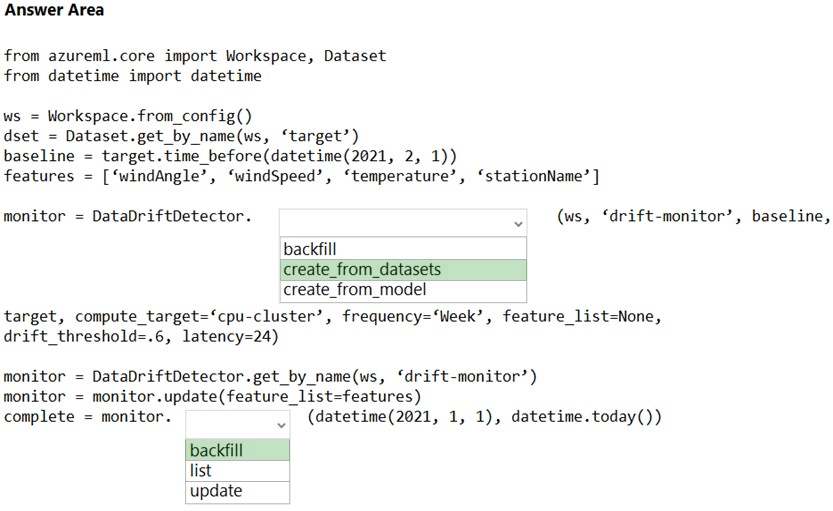This screenshot has width=833, height=511.
Task: Click the empty combo box after 'complete = monitor.'
Action: [237, 424]
